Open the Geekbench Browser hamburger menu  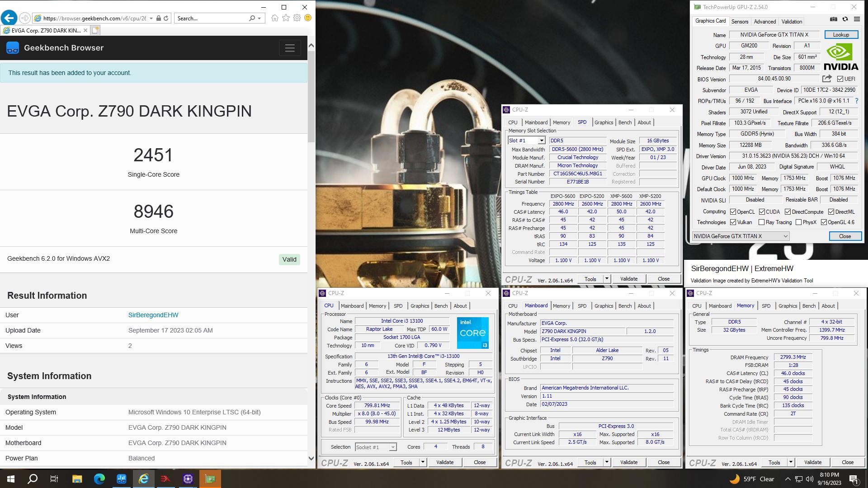(x=290, y=48)
